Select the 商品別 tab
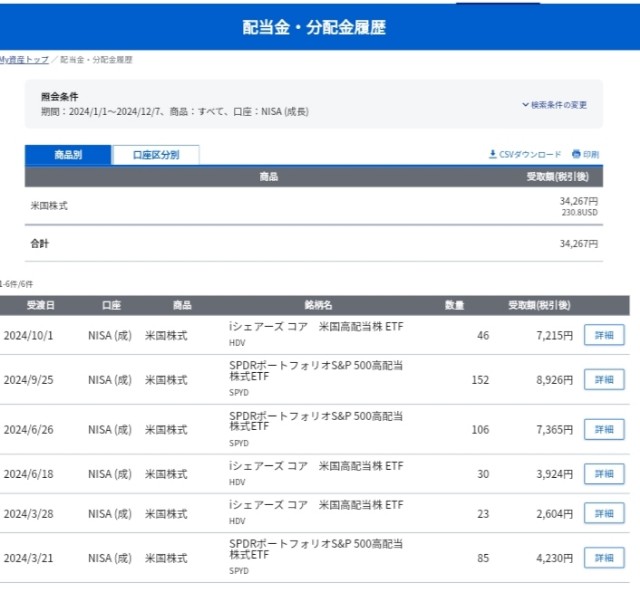 click(68, 155)
